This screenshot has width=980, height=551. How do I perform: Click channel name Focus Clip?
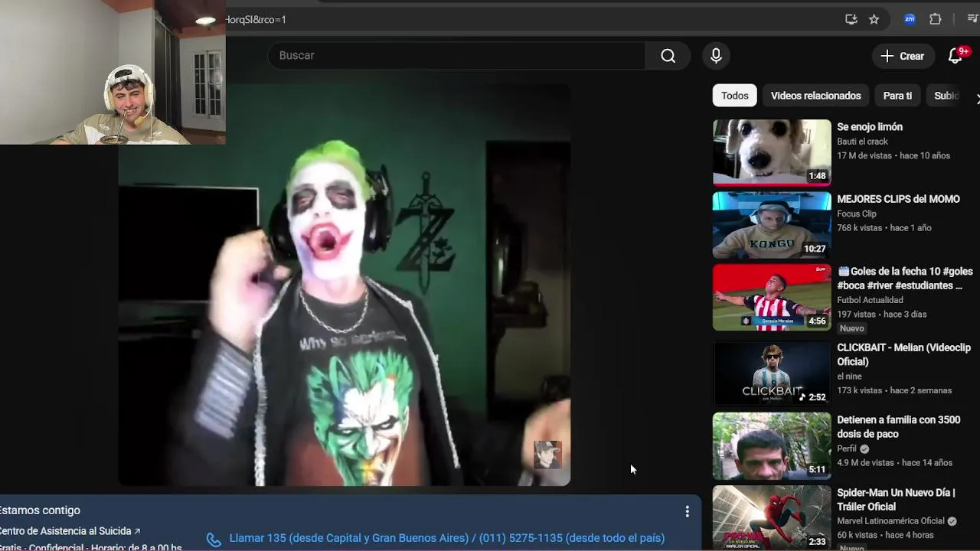(x=857, y=214)
